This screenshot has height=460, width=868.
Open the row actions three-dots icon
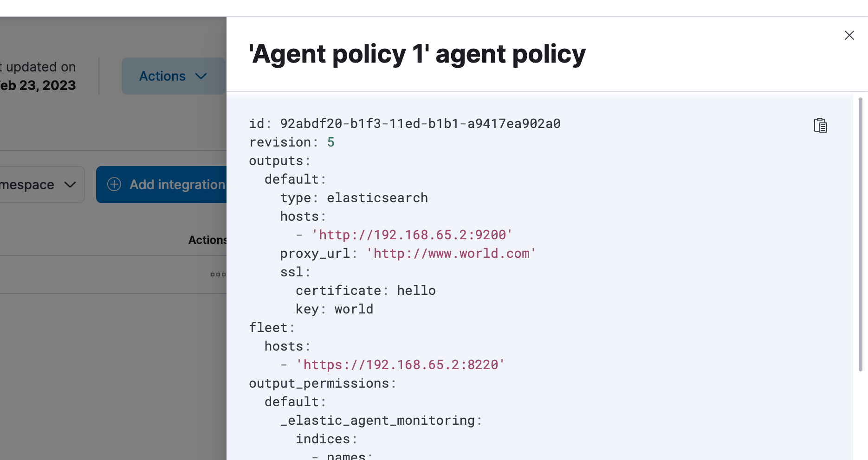tap(218, 274)
